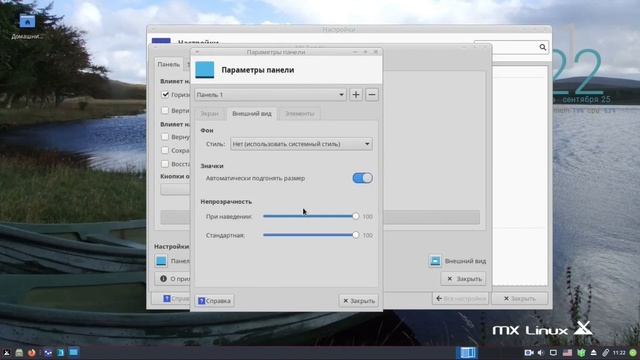The image size is (640, 360).
Task: Select the 'Панель' tab in the middle window
Action: tap(169, 64)
